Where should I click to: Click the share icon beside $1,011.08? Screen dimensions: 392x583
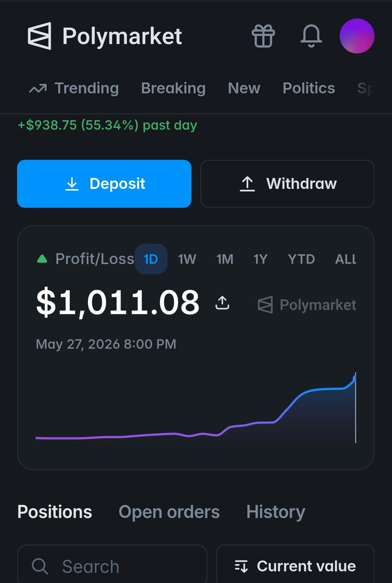click(222, 303)
